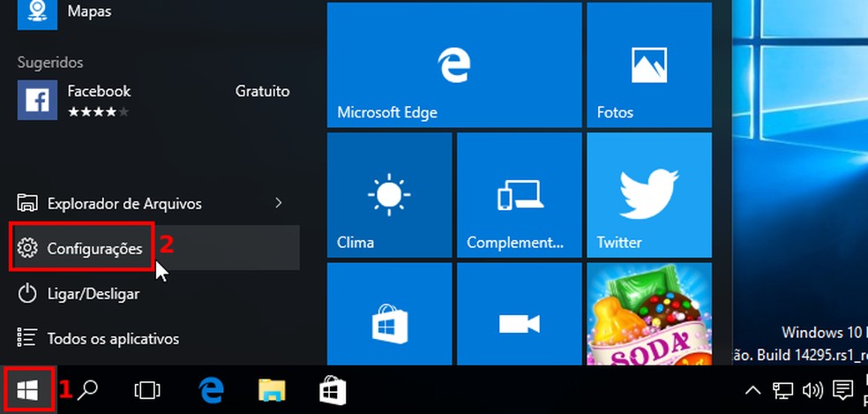Open the network icon in system tray
This screenshot has width=868, height=414.
coord(782,391)
